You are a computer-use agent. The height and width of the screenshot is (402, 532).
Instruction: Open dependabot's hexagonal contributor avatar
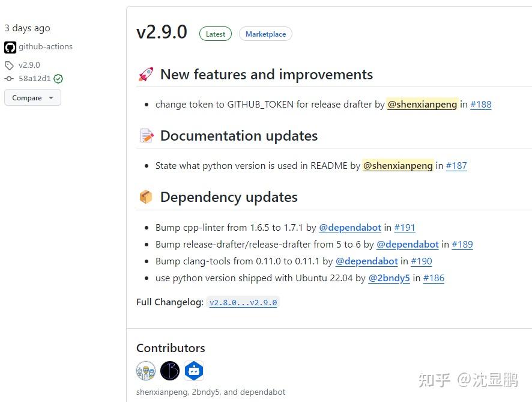[194, 371]
